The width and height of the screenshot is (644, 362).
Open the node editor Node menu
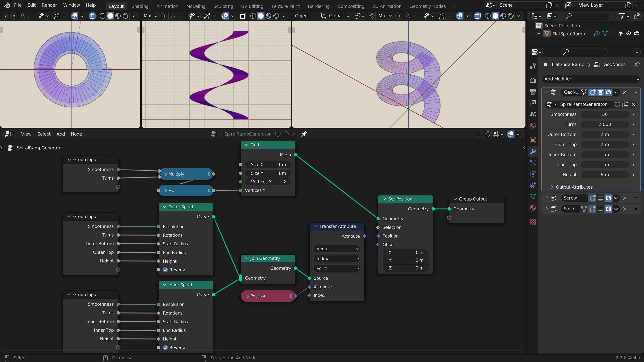(x=76, y=134)
